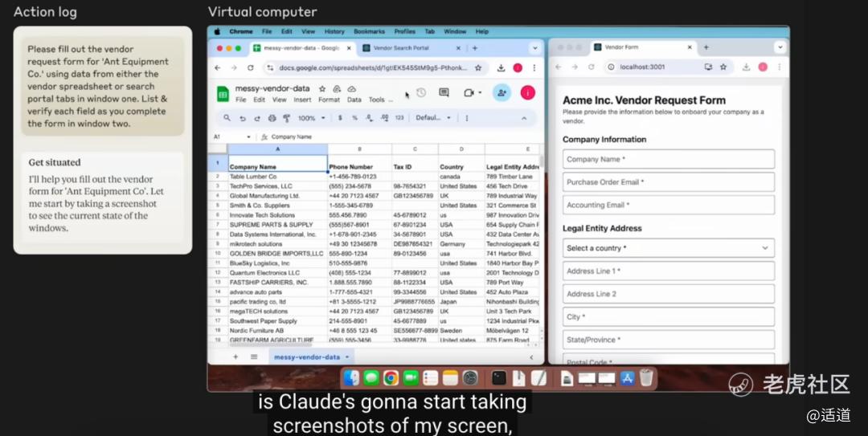868x436 pixels.
Task: Click the State/Province field
Action: (x=668, y=340)
